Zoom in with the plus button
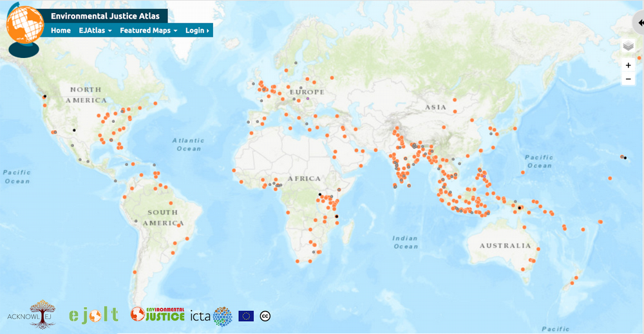This screenshot has height=334, width=644. point(628,65)
